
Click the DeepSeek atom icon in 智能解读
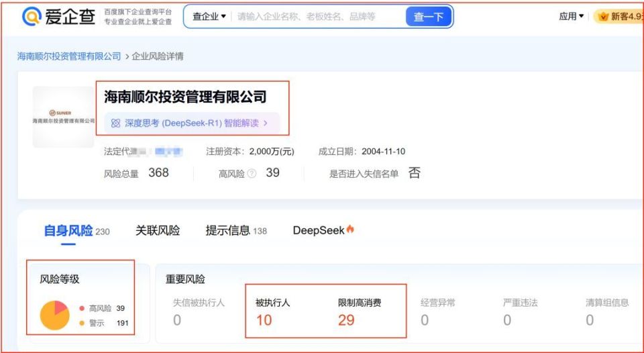116,123
